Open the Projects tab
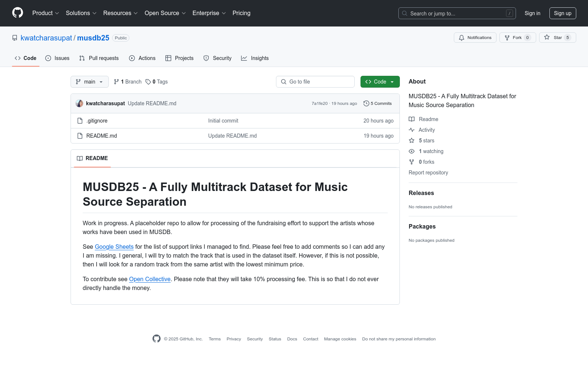 coord(179,58)
